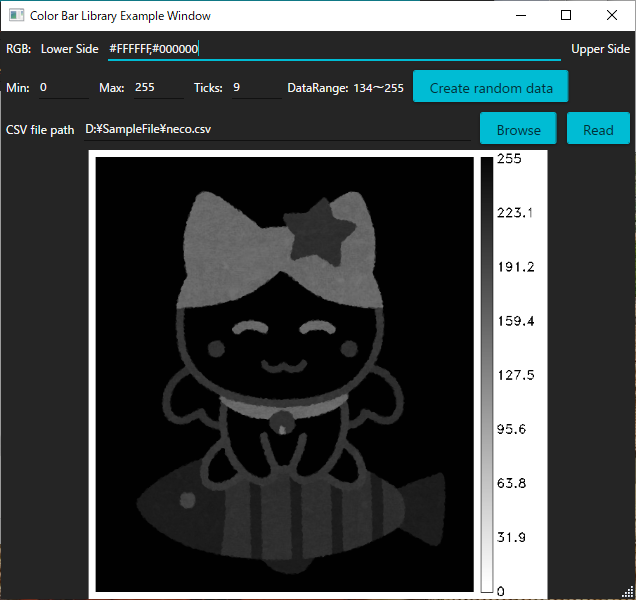
Task: Click the 'CSV file path' label
Action: click(x=40, y=130)
